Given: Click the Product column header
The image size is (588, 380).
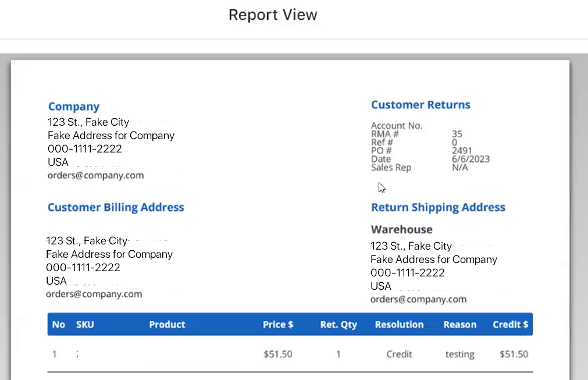Looking at the screenshot, I should tap(167, 325).
